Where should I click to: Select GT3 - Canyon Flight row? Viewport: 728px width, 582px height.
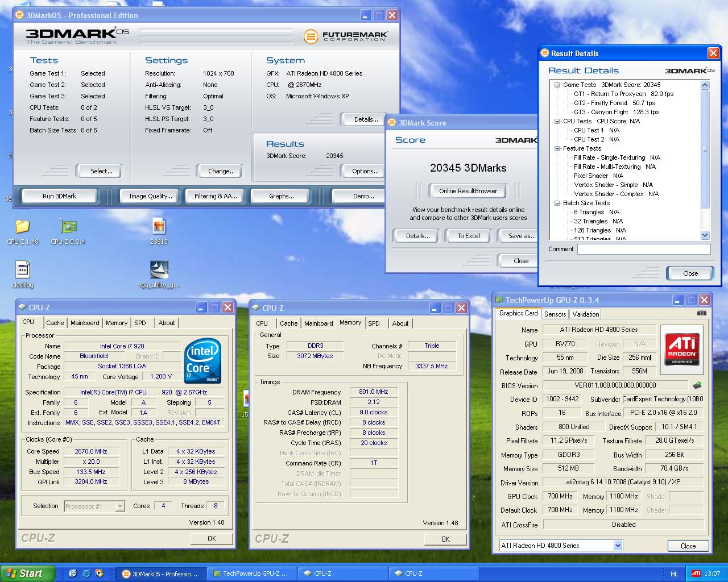click(x=617, y=112)
